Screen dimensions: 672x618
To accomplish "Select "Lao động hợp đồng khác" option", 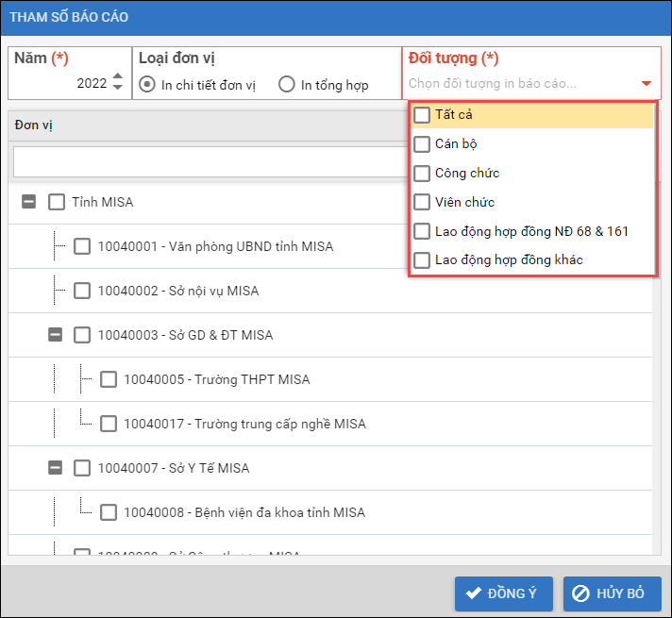I will (422, 259).
